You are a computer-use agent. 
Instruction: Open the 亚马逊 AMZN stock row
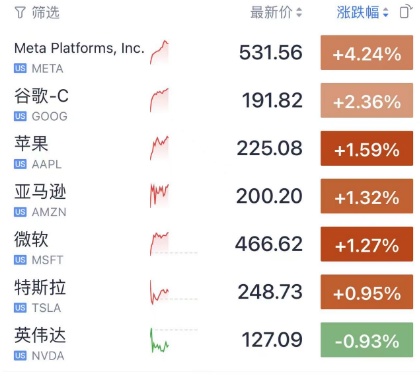point(213,196)
